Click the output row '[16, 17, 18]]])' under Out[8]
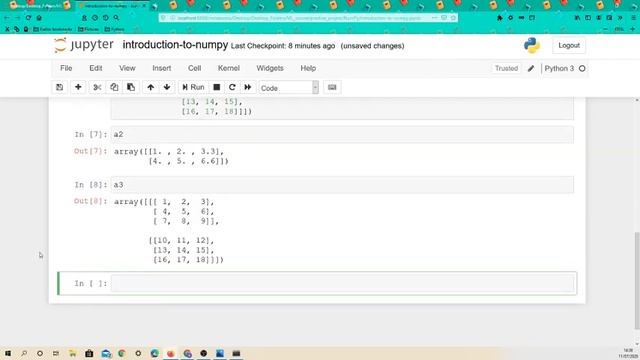640x360 pixels. 188,260
